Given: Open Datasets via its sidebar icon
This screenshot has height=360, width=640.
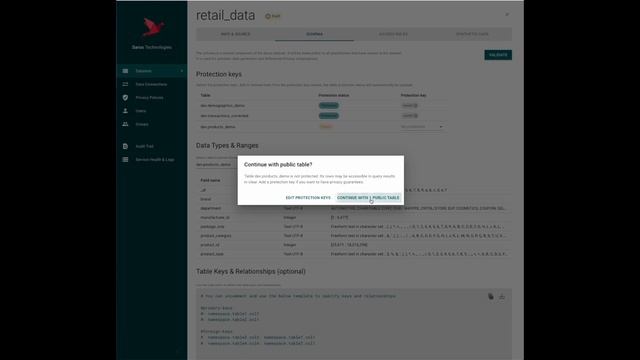Looking at the screenshot, I should (x=125, y=71).
